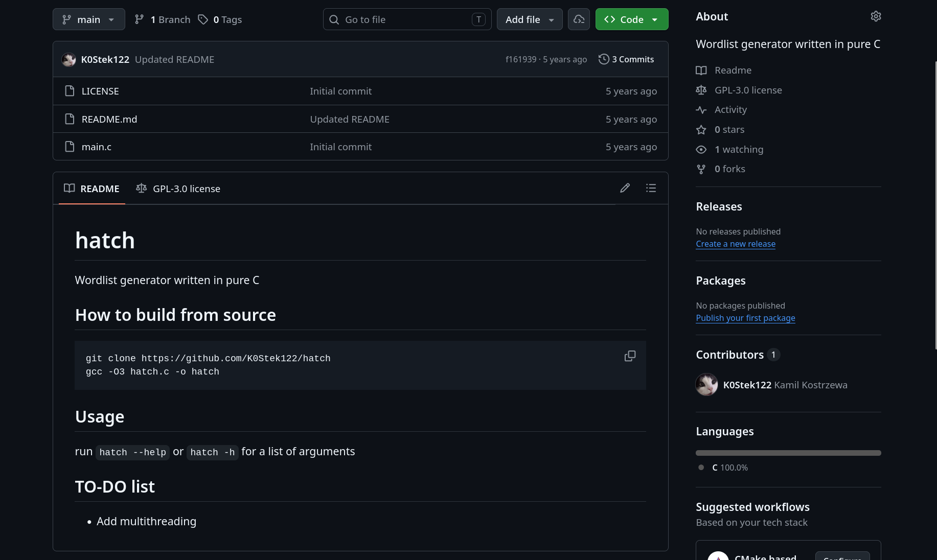This screenshot has width=937, height=560.
Task: Open the README.md file
Action: point(109,119)
